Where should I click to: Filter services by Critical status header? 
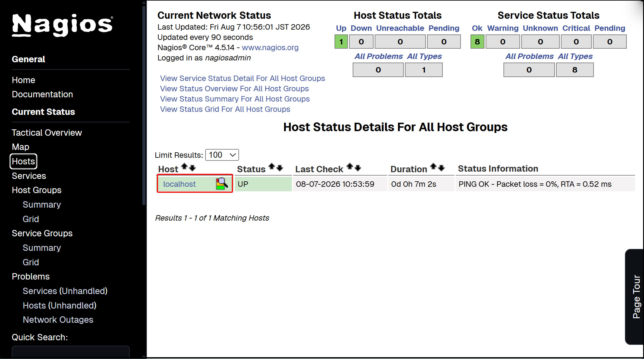pyautogui.click(x=576, y=28)
